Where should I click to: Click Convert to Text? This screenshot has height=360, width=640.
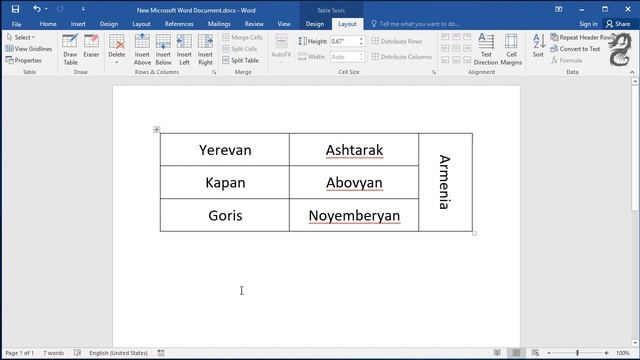pyautogui.click(x=575, y=49)
